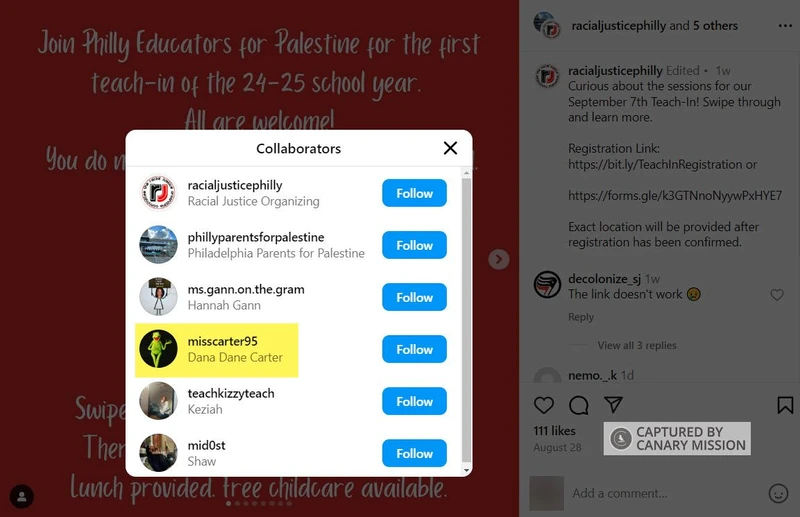Share post via paper plane icon

pos(613,405)
